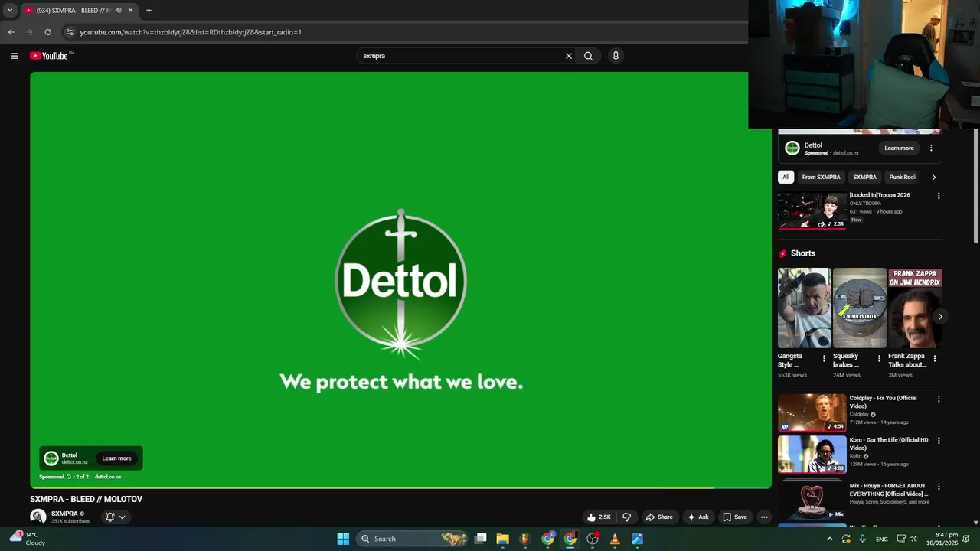Image resolution: width=980 pixels, height=551 pixels.
Task: Open options for Frank Zappa short
Action: point(935,358)
